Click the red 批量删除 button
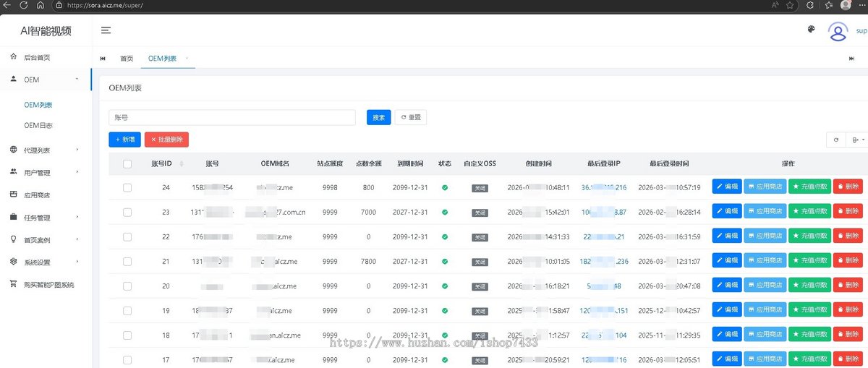Screen dimensions: 868x368 coord(166,140)
